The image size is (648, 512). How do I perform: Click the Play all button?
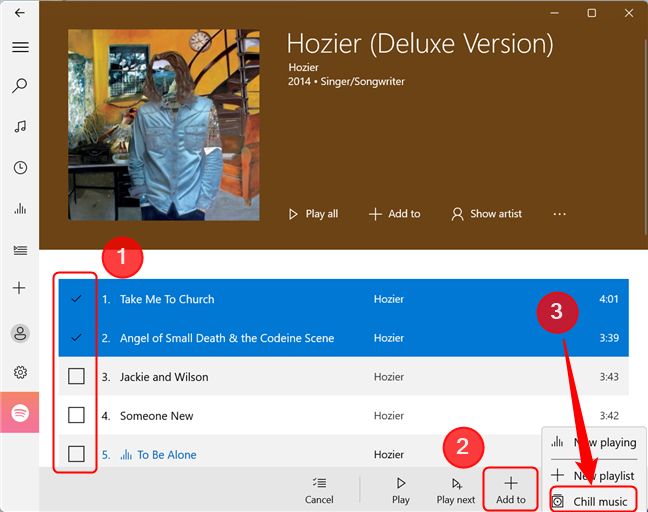tap(313, 214)
